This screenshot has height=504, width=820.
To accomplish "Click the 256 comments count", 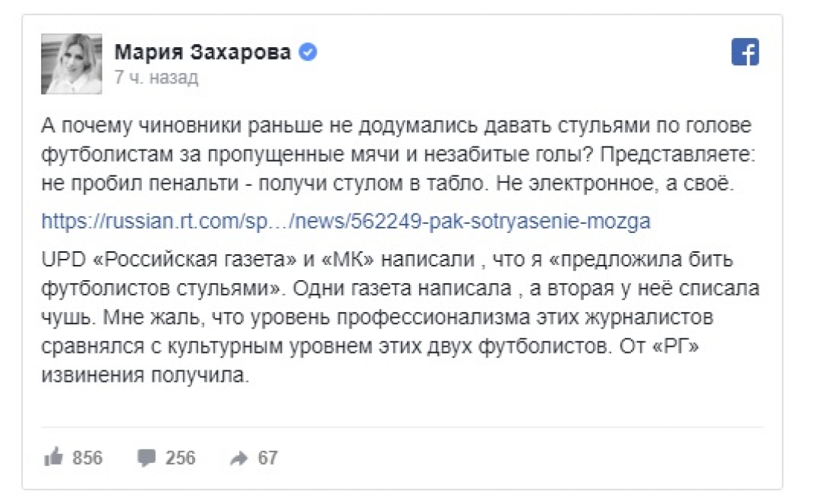I will (x=180, y=458).
